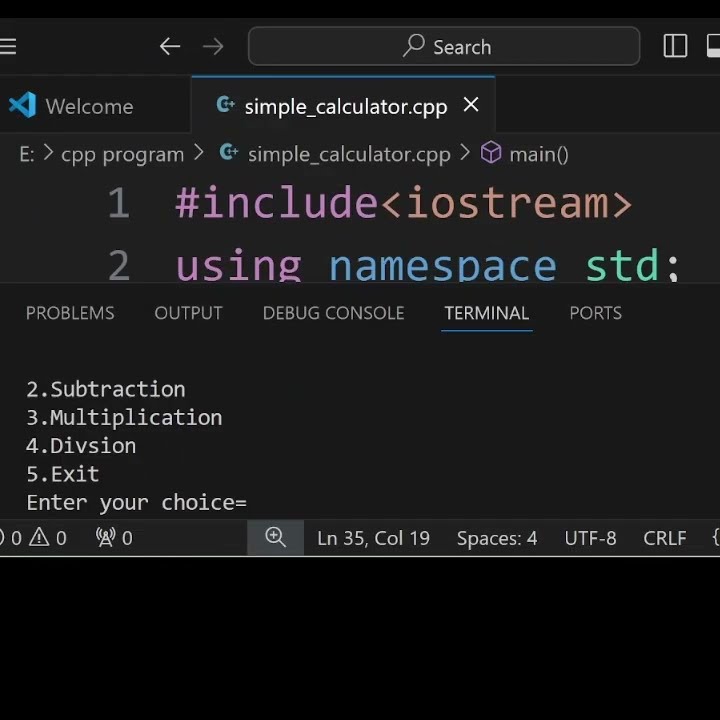Click the zoom magnifier in status bar
720x720 pixels.
[x=275, y=538]
